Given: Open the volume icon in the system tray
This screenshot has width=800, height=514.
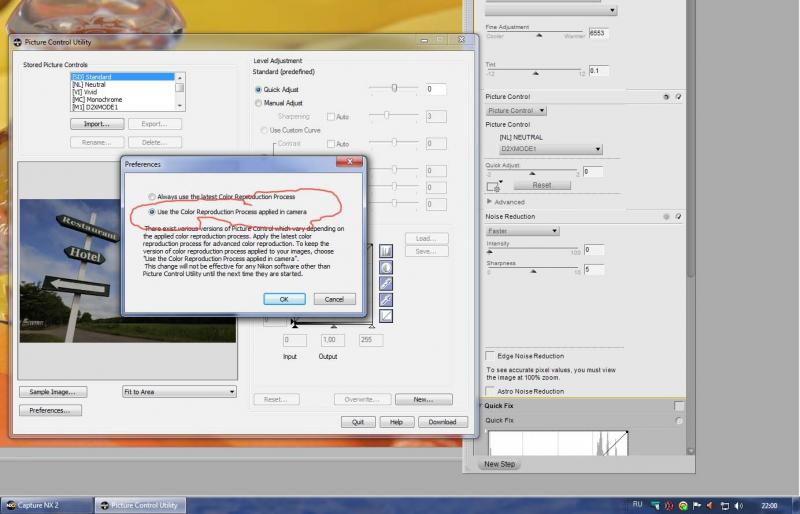Looking at the screenshot, I should click(738, 505).
